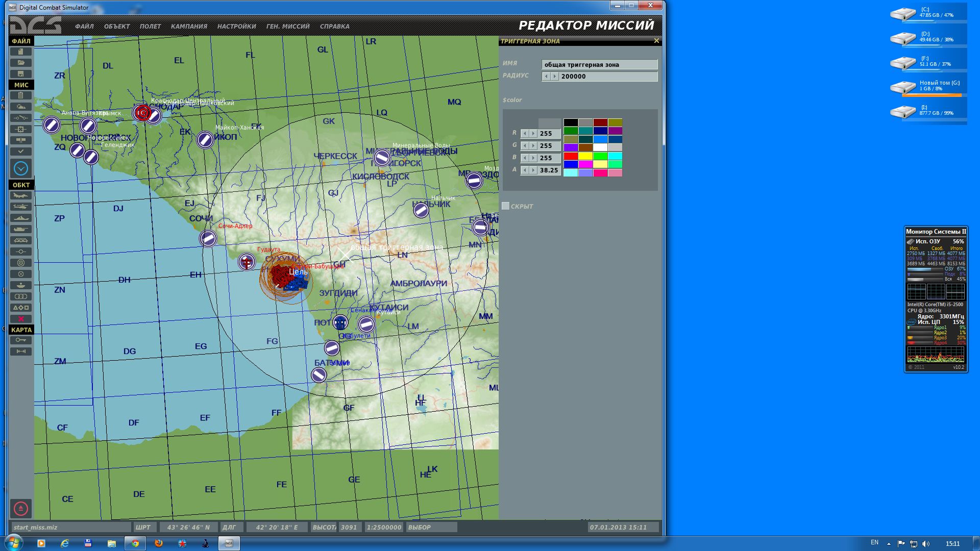Pick the bright red color swatch

(571, 156)
